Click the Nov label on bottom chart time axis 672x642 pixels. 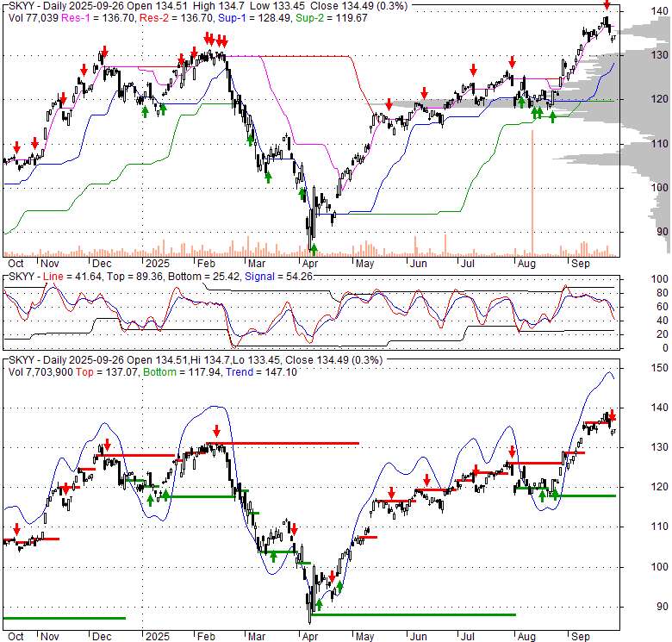pyautogui.click(x=50, y=637)
